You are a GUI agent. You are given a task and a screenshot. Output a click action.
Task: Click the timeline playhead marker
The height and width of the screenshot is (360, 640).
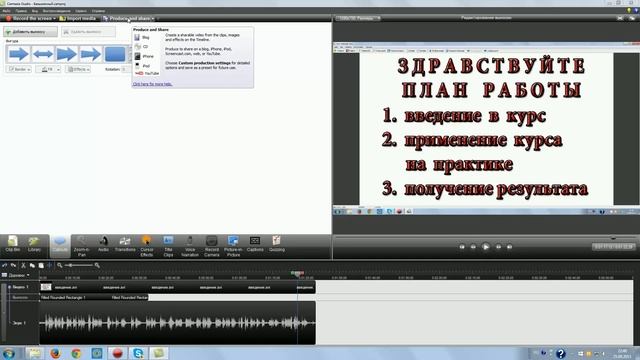pyautogui.click(x=297, y=273)
